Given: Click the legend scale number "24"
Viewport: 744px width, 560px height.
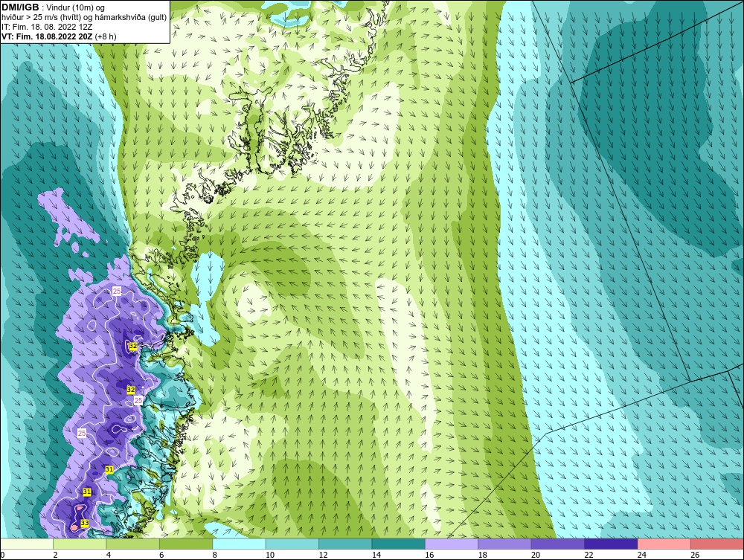Looking at the screenshot, I should click(642, 556).
